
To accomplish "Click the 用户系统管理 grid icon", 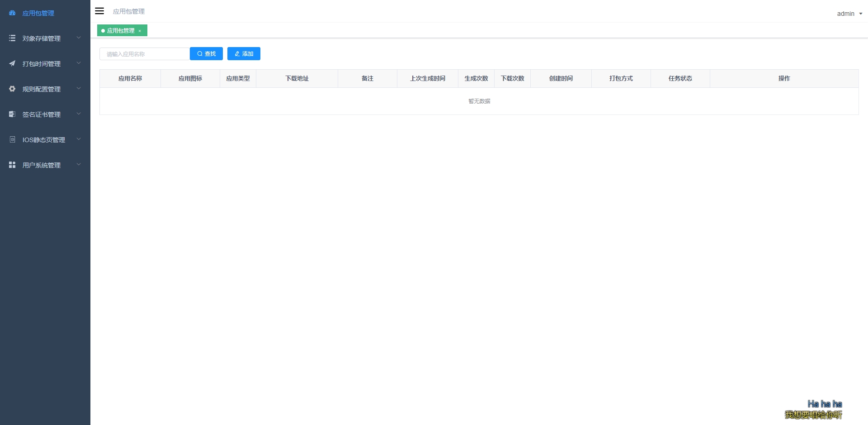I will (x=12, y=165).
